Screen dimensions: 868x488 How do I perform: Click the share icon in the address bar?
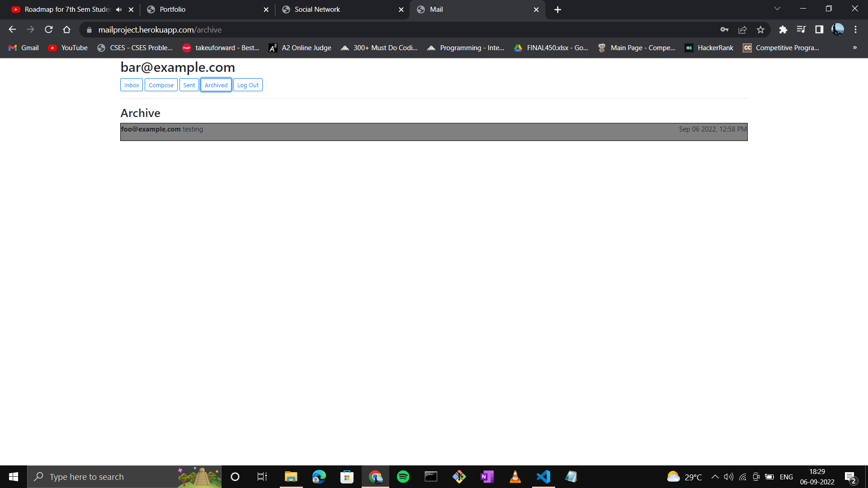(x=742, y=29)
